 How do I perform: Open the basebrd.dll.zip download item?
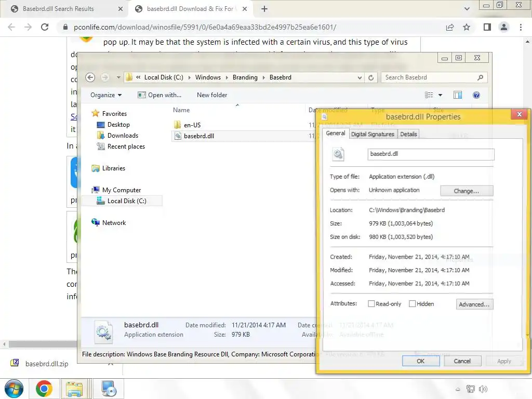tap(47, 364)
